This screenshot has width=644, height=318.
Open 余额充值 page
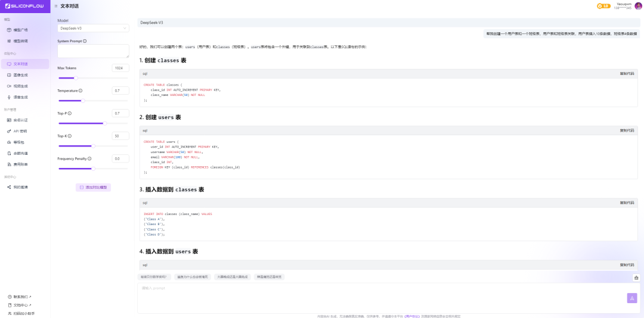(24, 154)
